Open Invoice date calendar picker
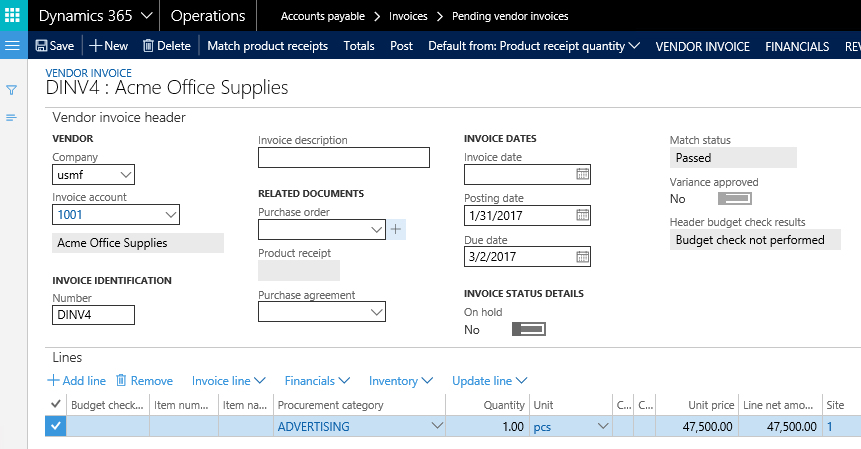The image size is (861, 449). [x=582, y=174]
